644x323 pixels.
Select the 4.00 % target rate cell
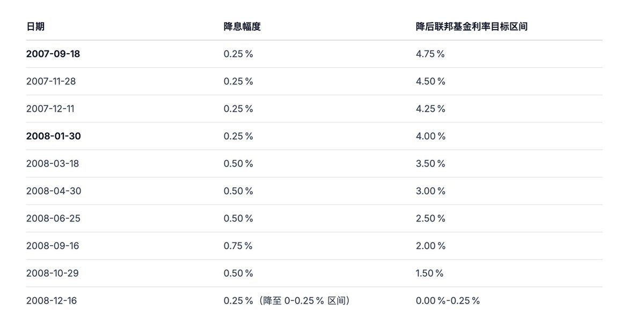pos(430,136)
